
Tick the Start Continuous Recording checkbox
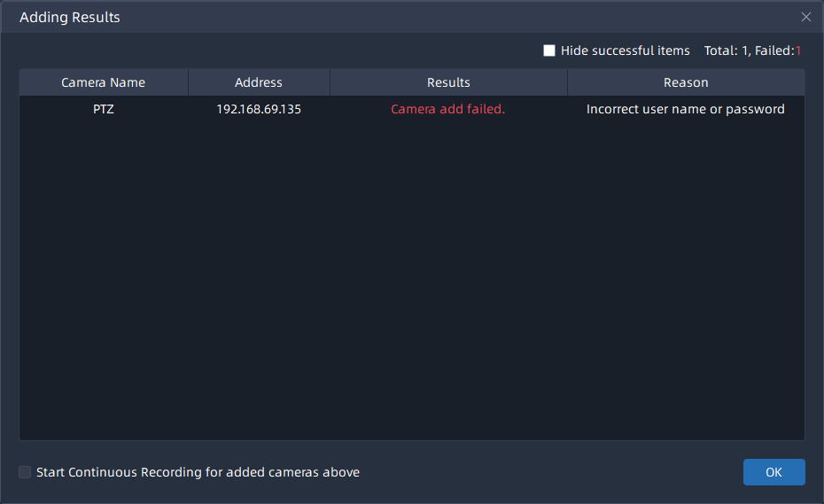point(25,472)
